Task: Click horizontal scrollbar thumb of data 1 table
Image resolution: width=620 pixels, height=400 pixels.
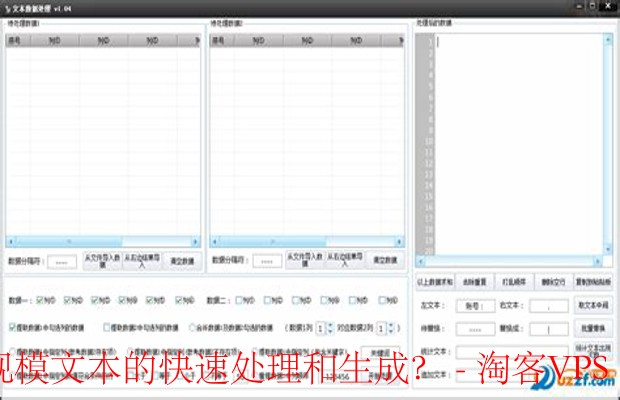Action: [x=69, y=241]
